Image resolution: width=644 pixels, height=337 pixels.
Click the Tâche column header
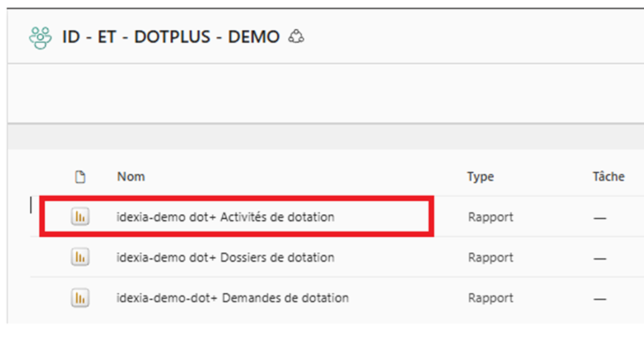tap(609, 177)
